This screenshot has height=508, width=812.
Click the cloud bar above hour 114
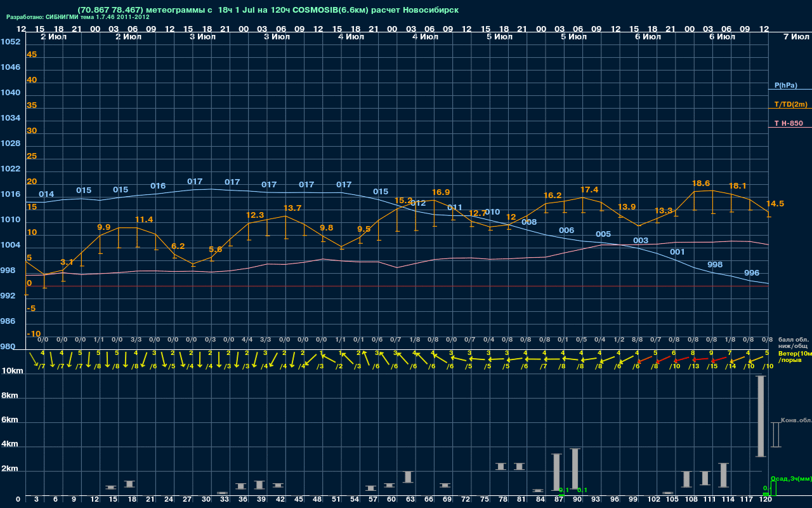pos(724,475)
